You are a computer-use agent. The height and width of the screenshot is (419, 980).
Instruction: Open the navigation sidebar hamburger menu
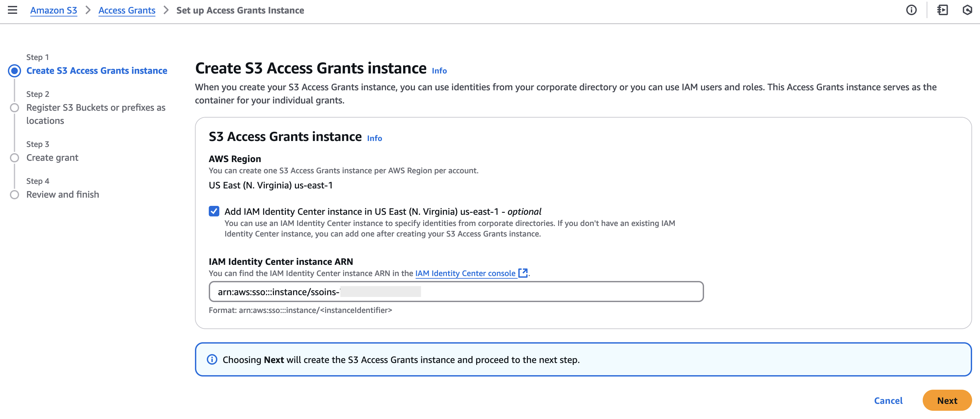click(13, 10)
